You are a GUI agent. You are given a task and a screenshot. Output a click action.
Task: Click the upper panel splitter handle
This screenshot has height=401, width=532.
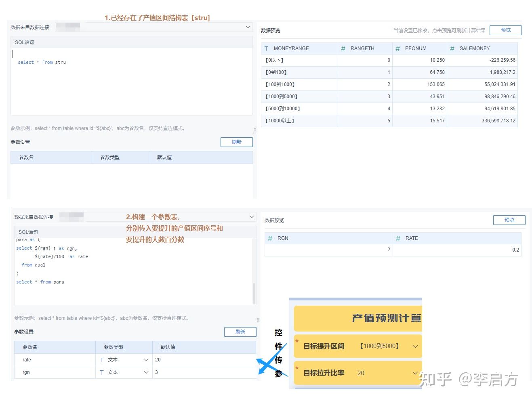(254, 131)
